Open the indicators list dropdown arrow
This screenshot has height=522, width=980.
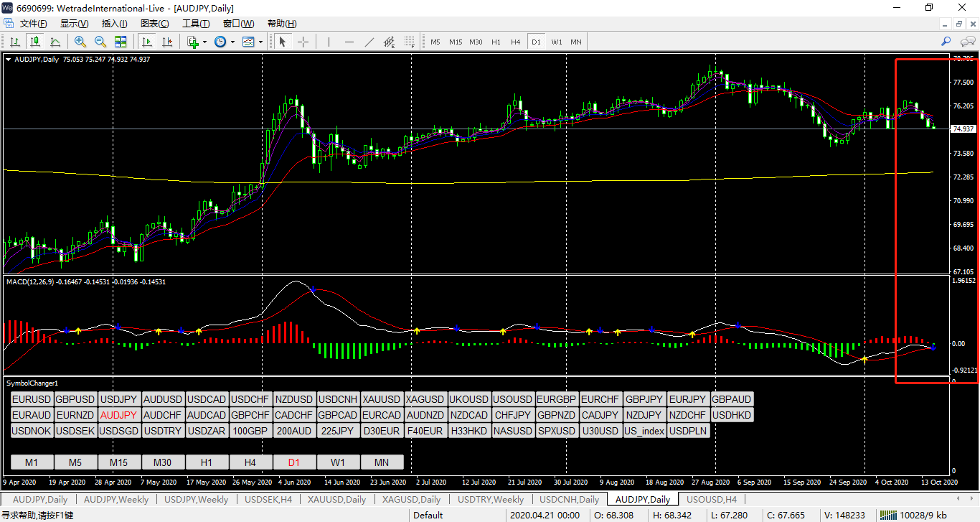click(x=204, y=42)
